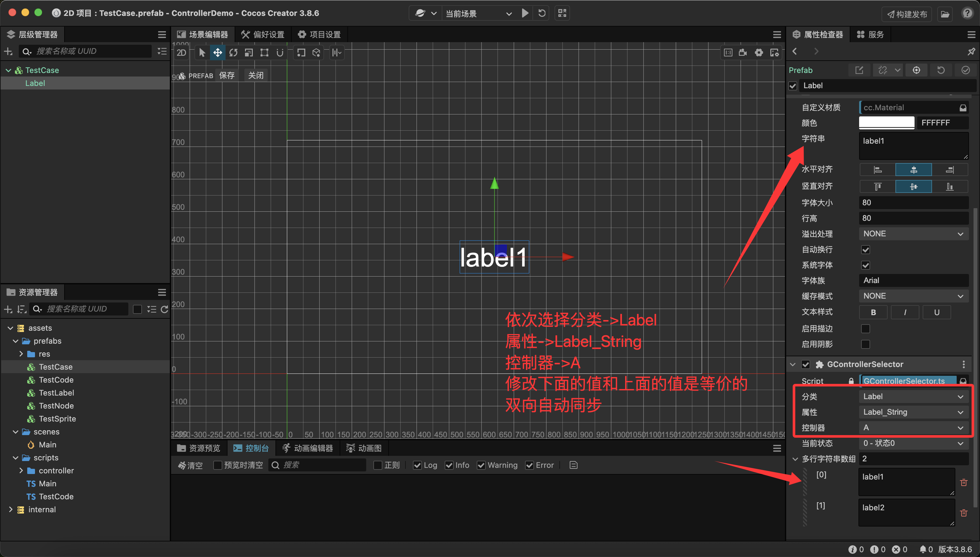Viewport: 980px width, 557px height.
Task: Click the 保存 prefab button
Action: 227,76
